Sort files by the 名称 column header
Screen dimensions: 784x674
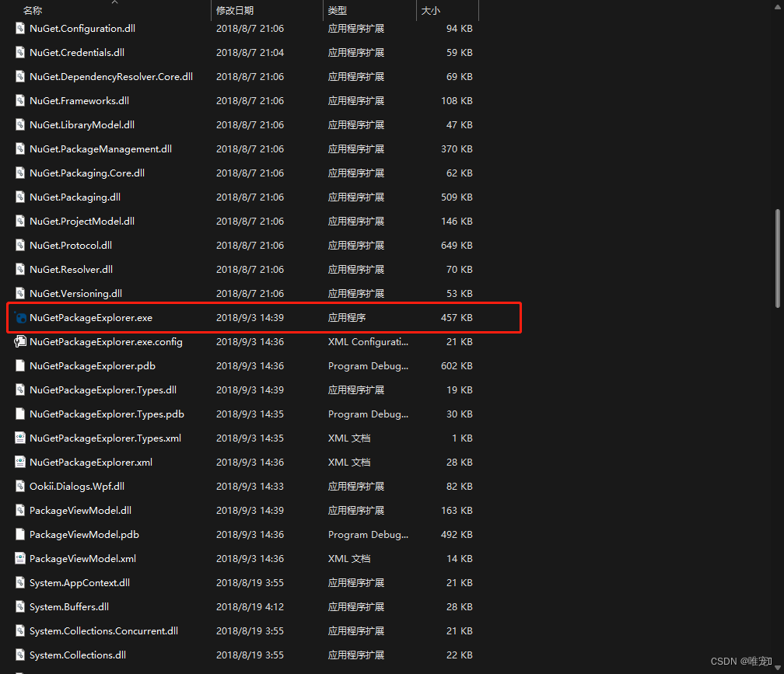click(x=33, y=10)
